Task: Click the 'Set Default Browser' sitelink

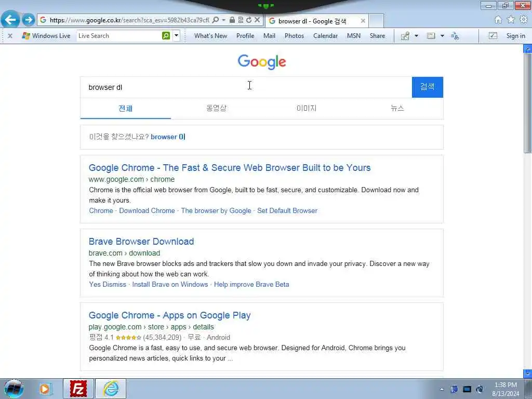Action: [x=287, y=211]
